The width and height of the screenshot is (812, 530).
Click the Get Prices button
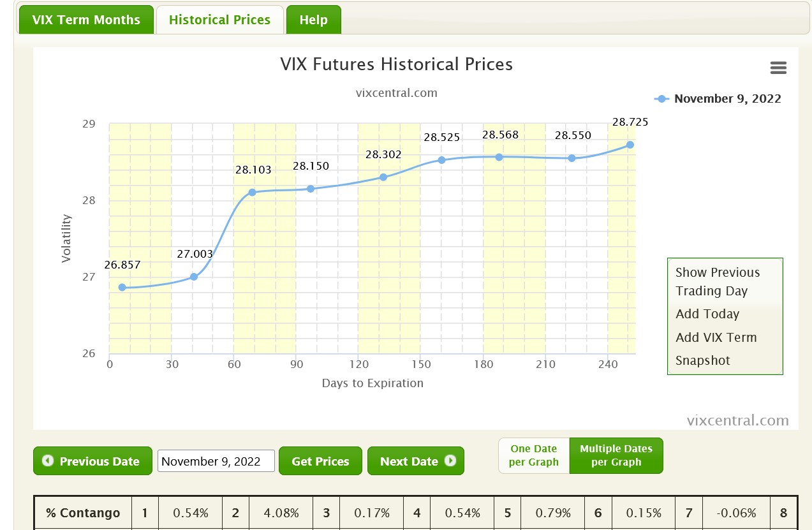tap(320, 461)
